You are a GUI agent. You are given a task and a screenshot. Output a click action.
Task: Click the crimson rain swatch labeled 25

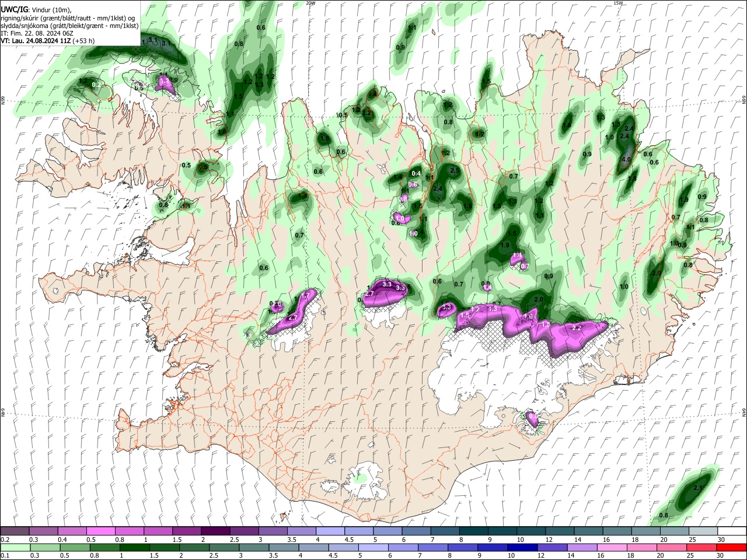pyautogui.click(x=701, y=547)
